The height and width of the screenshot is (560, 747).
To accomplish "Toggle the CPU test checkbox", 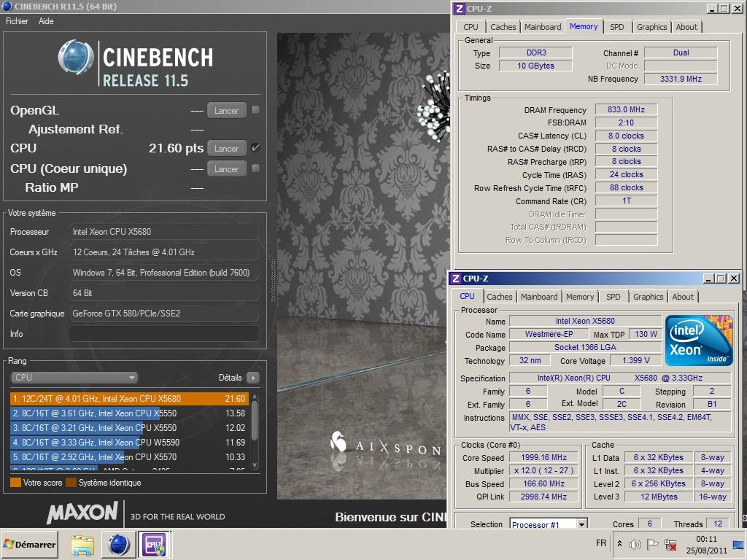I will [256, 147].
